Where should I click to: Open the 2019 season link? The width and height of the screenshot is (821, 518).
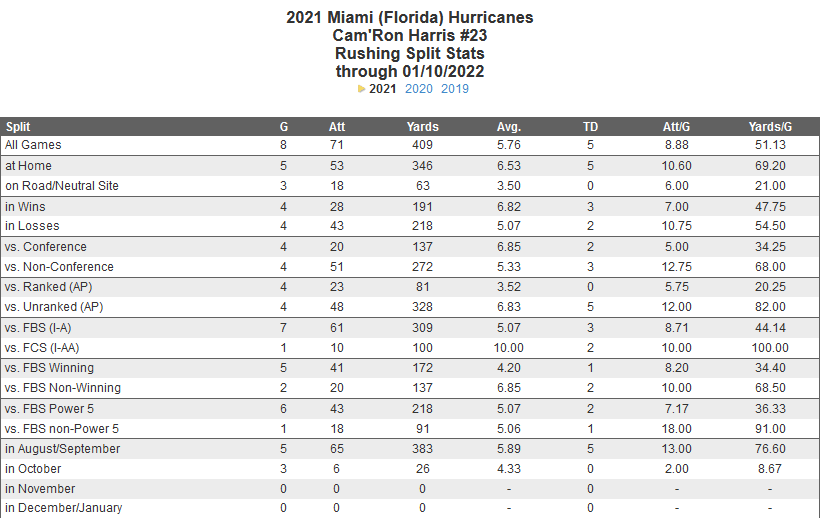455,89
